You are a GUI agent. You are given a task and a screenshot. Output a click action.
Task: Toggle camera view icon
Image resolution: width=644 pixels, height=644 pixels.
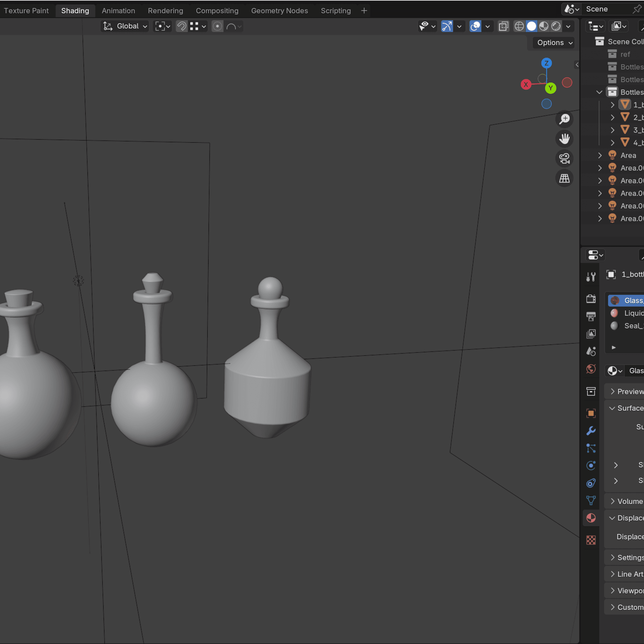tap(564, 158)
